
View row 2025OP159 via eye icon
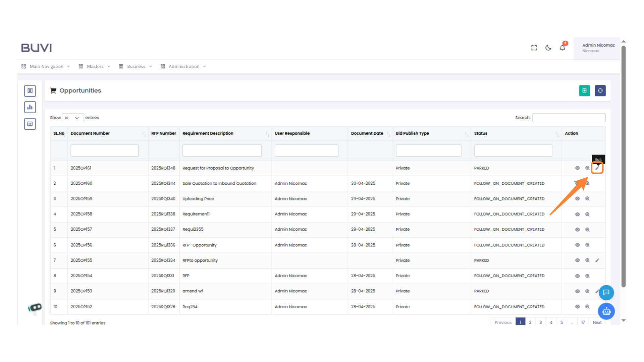[x=577, y=199]
